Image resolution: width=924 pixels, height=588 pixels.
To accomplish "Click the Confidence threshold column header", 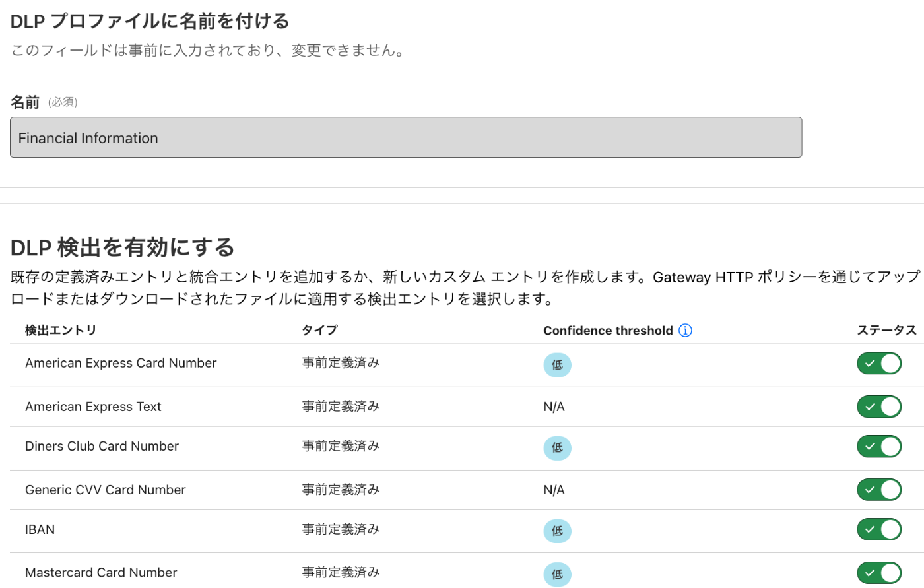I will [x=608, y=330].
